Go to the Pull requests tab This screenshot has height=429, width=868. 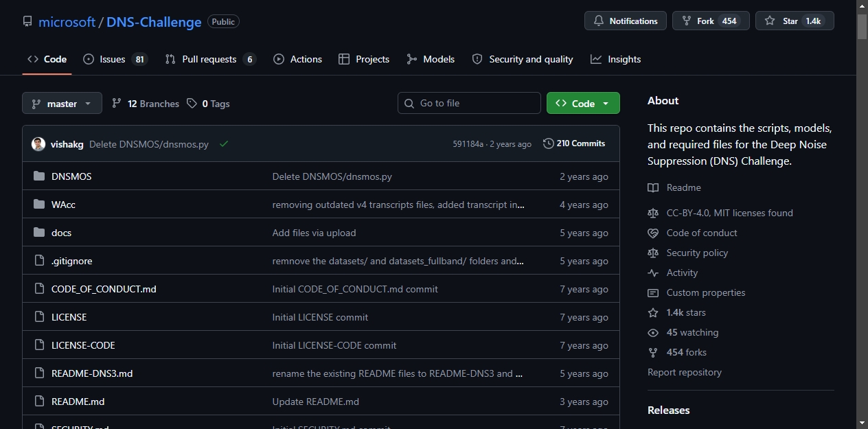[x=210, y=59]
